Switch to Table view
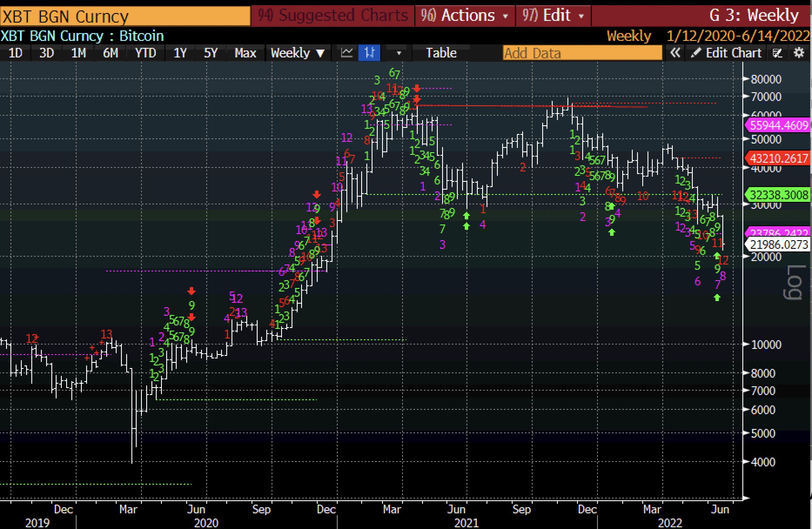812x529 pixels. click(441, 53)
